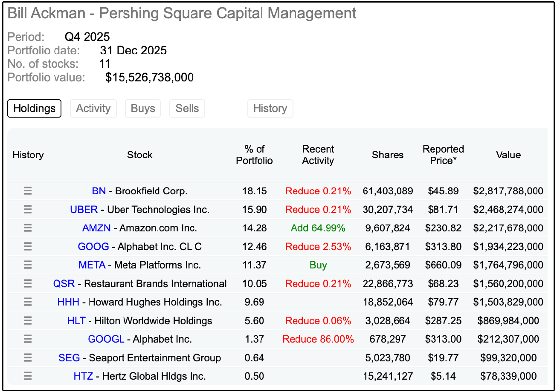Click Reduce 2.53% activity for GOOG
Image resolution: width=557 pixels, height=392 pixels.
click(x=318, y=247)
